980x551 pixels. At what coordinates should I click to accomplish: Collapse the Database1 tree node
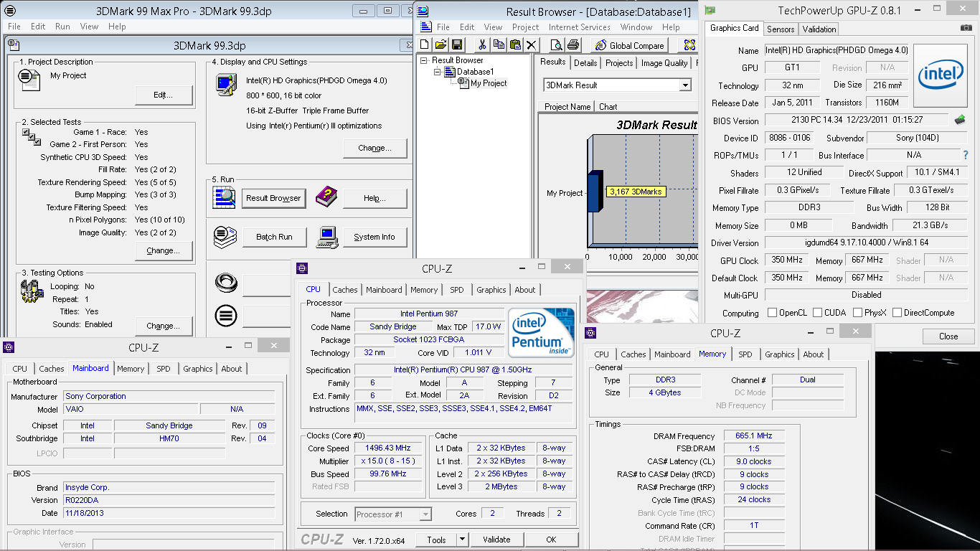click(x=437, y=72)
